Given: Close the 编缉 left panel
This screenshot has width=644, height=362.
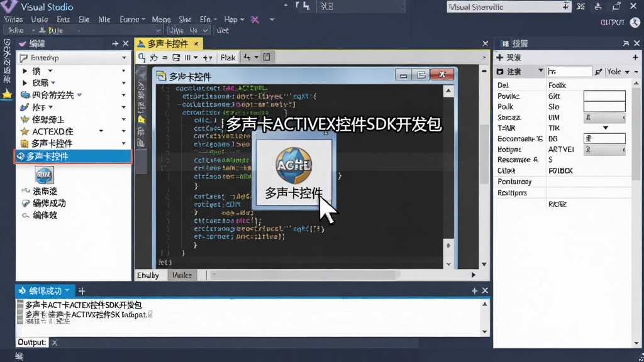Looking at the screenshot, I should click(x=126, y=43).
